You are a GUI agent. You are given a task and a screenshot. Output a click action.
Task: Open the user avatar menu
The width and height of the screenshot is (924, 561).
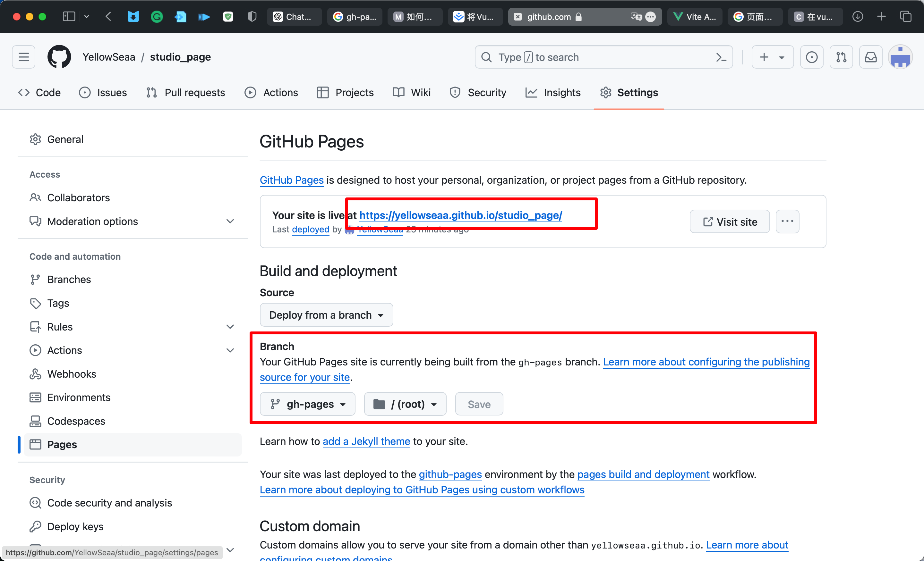tap(900, 57)
